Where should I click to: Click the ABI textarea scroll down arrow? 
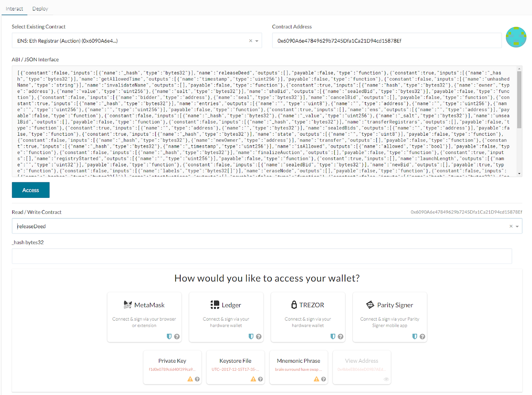tap(519, 174)
